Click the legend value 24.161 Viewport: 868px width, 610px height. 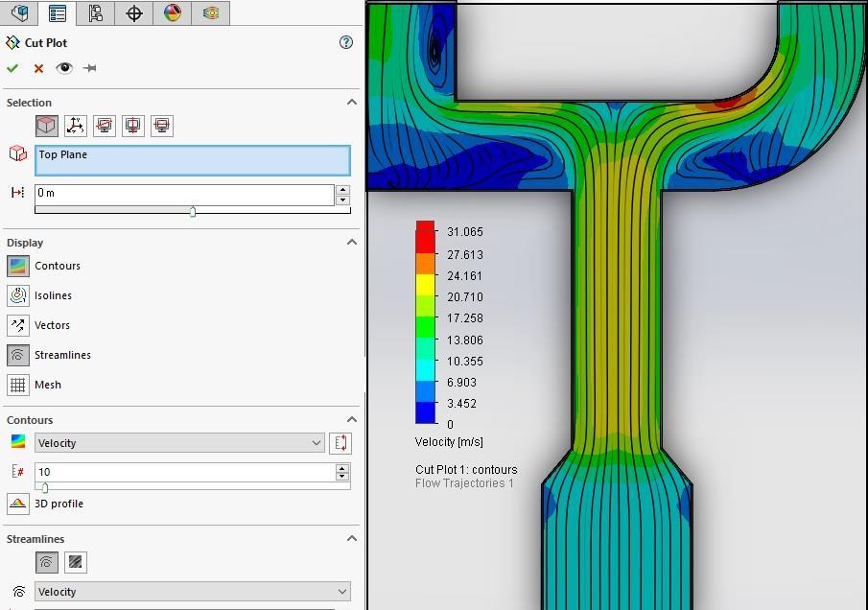pyautogui.click(x=464, y=275)
